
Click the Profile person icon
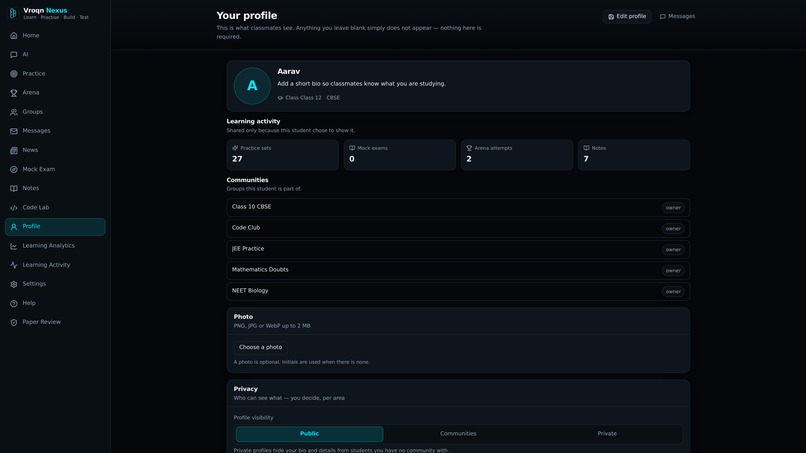coord(14,227)
